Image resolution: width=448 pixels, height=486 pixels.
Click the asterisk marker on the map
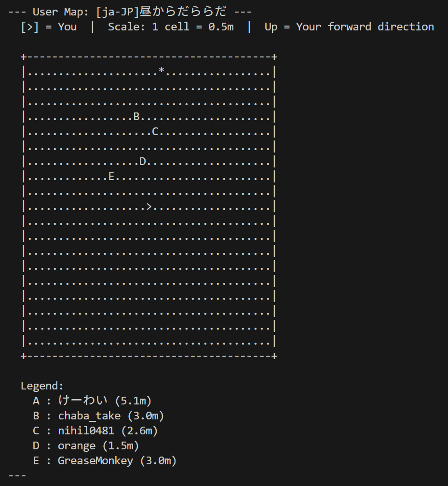[x=162, y=71]
